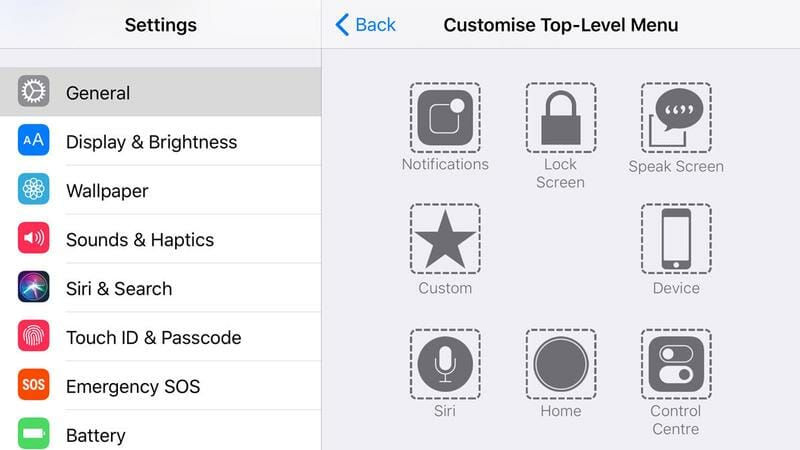
Task: Open the Control Centre toggles icon
Action: (676, 364)
